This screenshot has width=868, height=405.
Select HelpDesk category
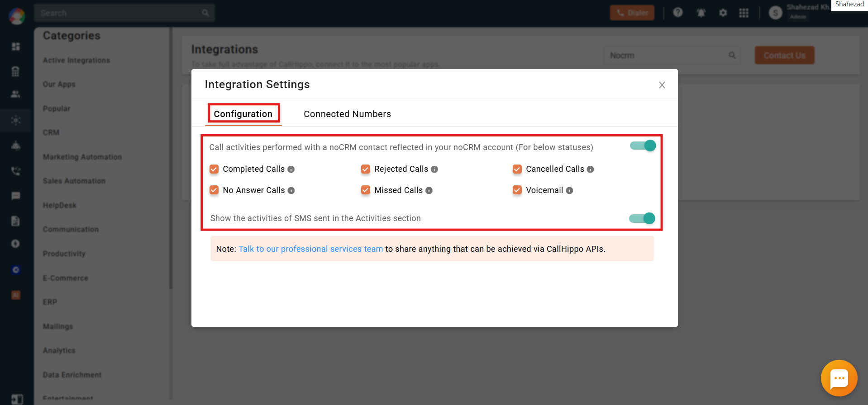point(60,205)
